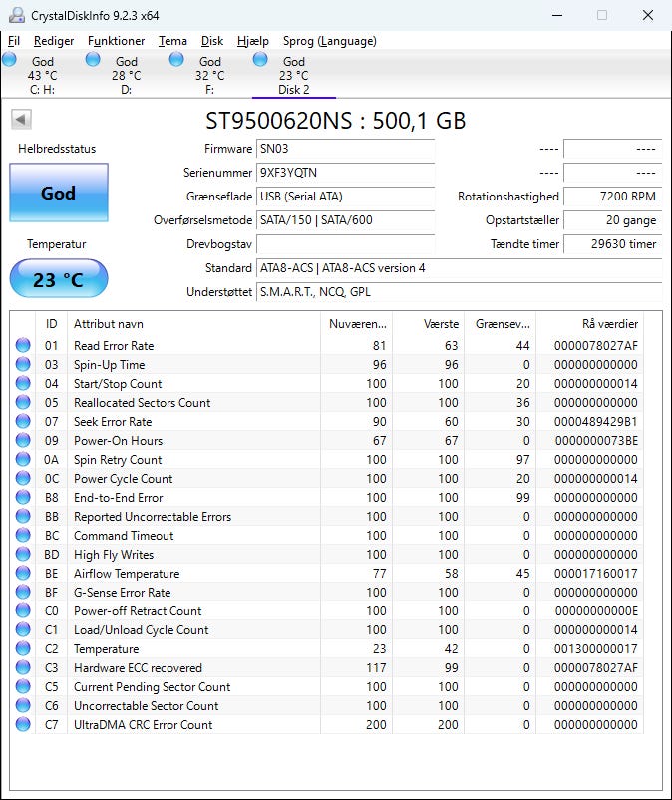Open the Fil menu

(x=14, y=41)
